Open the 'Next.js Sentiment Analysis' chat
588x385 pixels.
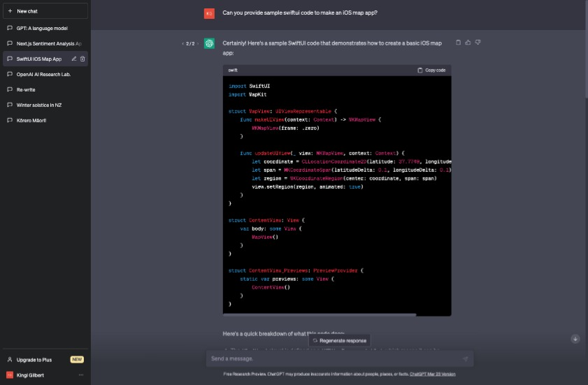coord(45,43)
